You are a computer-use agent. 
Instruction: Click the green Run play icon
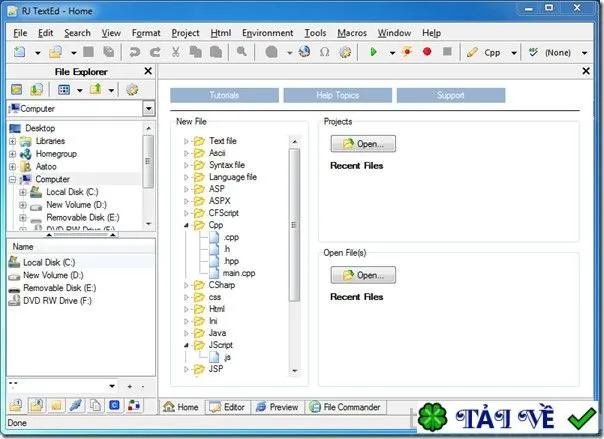click(373, 52)
